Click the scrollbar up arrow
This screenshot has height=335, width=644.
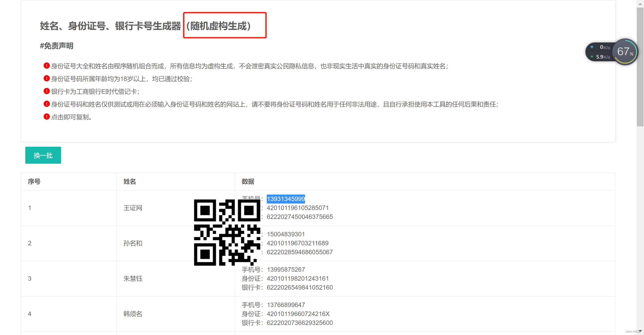tap(640, 4)
